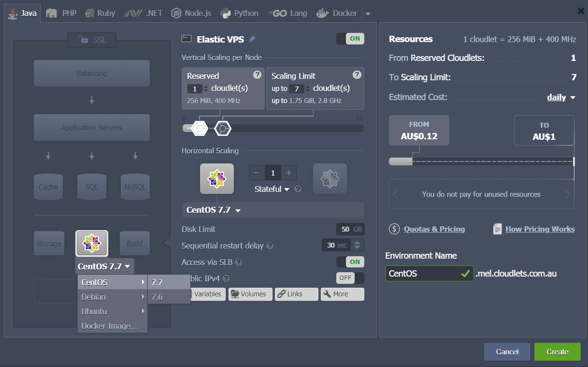Select the NoSQL database block
588x367 pixels.
point(135,187)
